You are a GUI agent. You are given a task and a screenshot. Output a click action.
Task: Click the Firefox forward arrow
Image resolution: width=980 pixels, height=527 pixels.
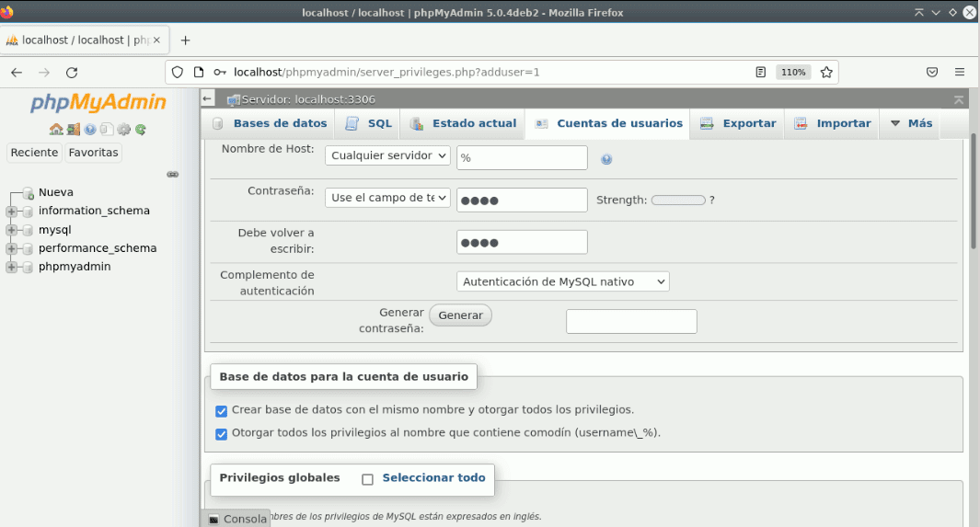[x=44, y=73]
